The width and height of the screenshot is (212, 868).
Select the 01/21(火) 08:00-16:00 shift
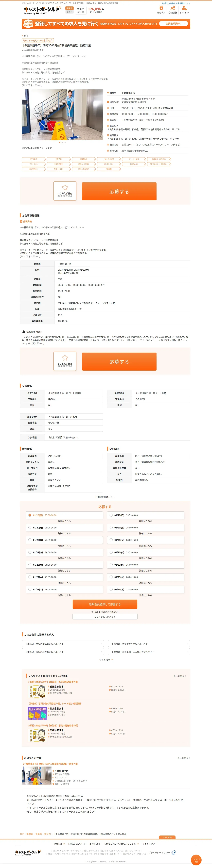146,540
